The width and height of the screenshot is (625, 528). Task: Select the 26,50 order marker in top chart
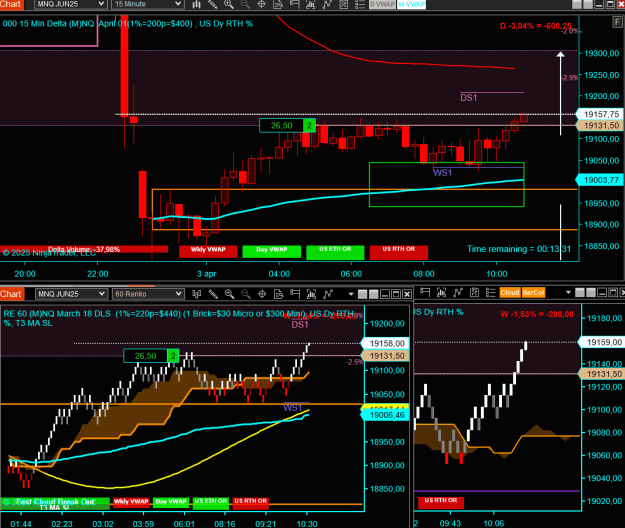[287, 126]
